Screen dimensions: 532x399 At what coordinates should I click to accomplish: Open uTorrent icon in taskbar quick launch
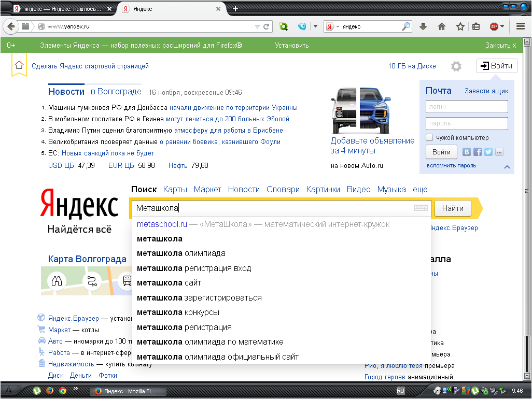point(37,391)
